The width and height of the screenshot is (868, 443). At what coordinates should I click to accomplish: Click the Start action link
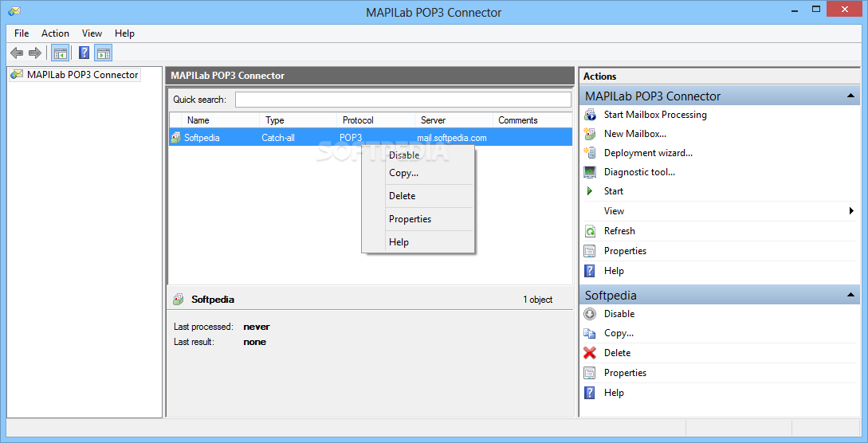point(614,190)
